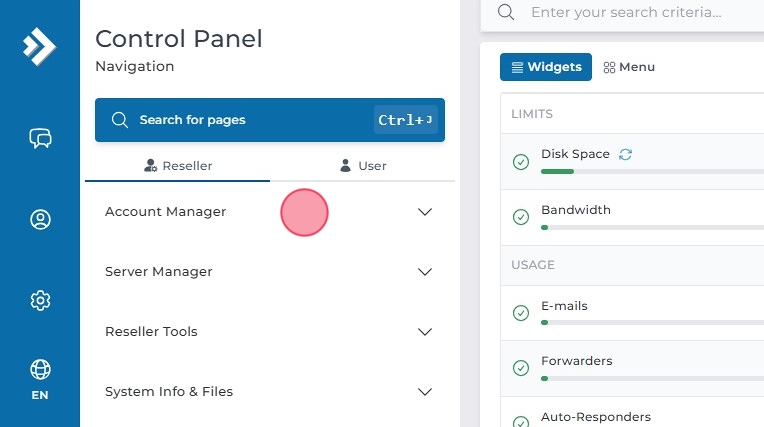This screenshot has height=427, width=764.
Task: Refresh the Disk Space usage icon
Action: (626, 154)
